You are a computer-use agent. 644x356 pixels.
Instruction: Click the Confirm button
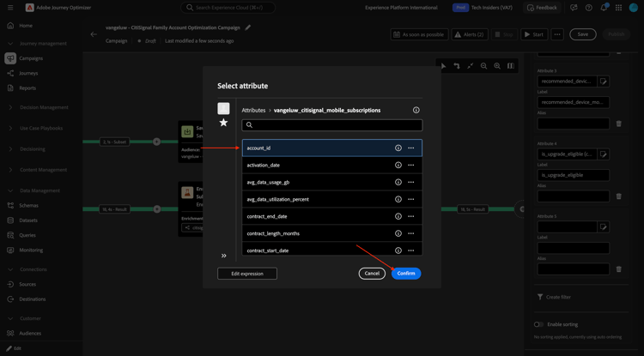406,274
